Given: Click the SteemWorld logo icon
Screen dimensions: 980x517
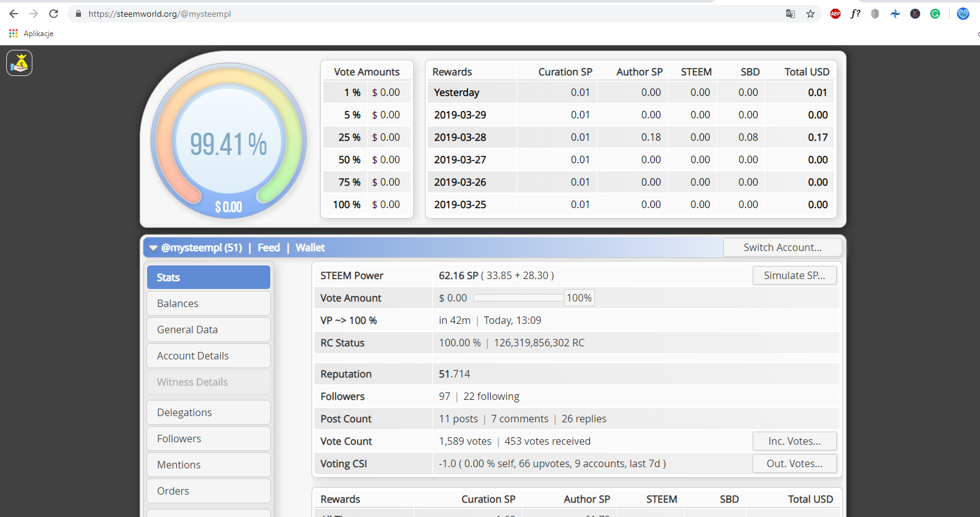Looking at the screenshot, I should [19, 63].
